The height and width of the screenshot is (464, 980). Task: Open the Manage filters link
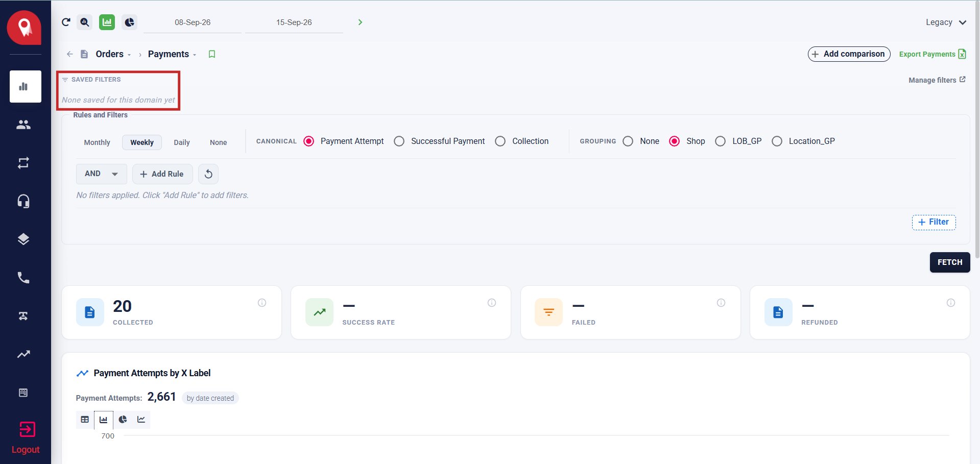(x=937, y=80)
